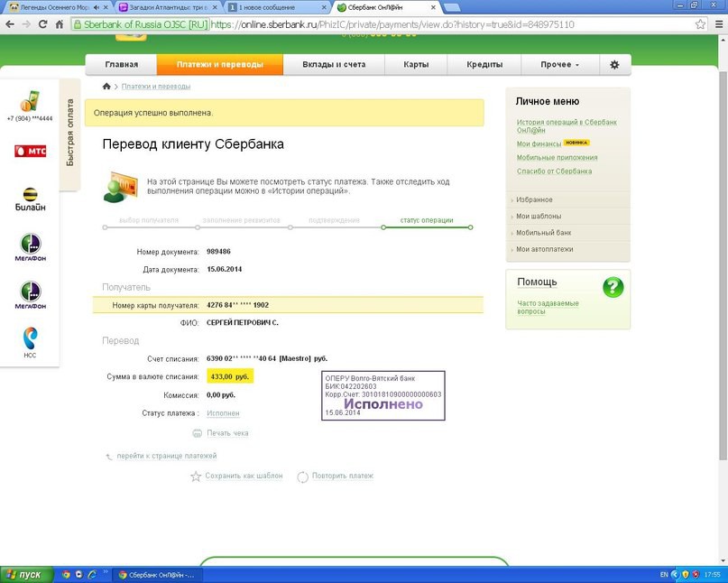Open Часто задаваемые вопросы link
Viewport: 728px width, 583px height.
[x=548, y=308]
